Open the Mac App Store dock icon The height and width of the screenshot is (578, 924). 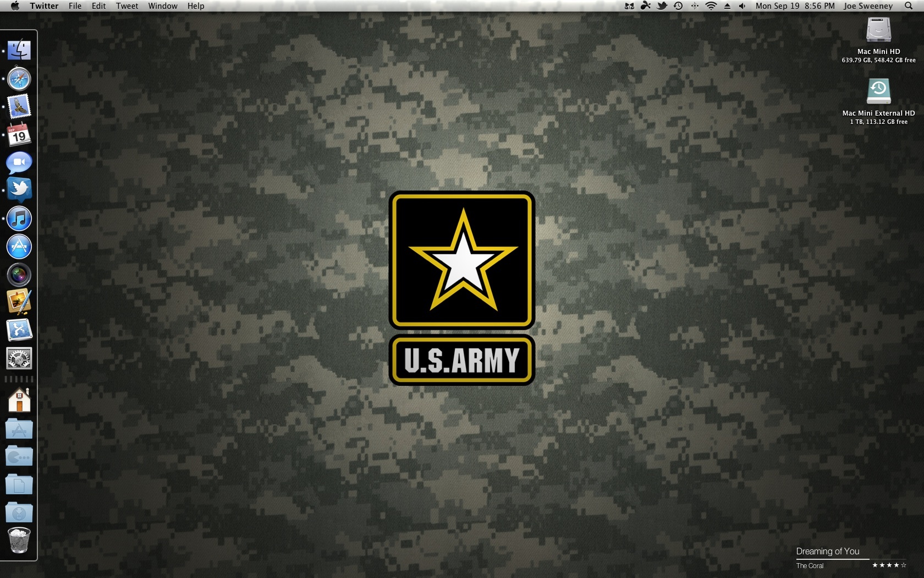[x=19, y=247]
